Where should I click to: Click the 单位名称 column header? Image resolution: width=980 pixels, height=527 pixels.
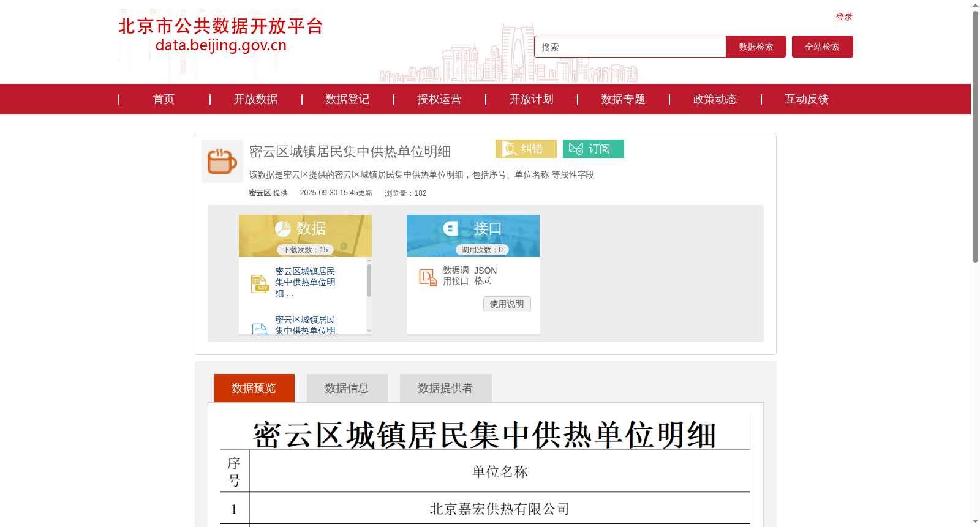pos(500,472)
